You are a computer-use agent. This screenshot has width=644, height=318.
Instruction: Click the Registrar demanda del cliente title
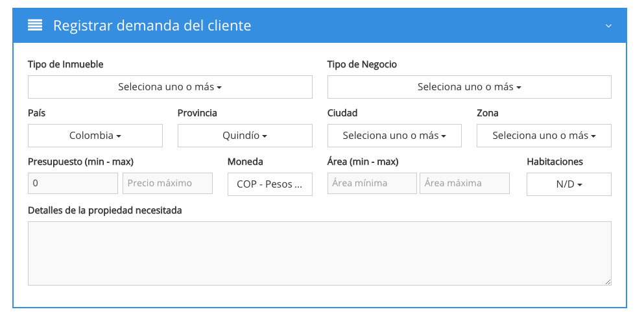coord(152,25)
